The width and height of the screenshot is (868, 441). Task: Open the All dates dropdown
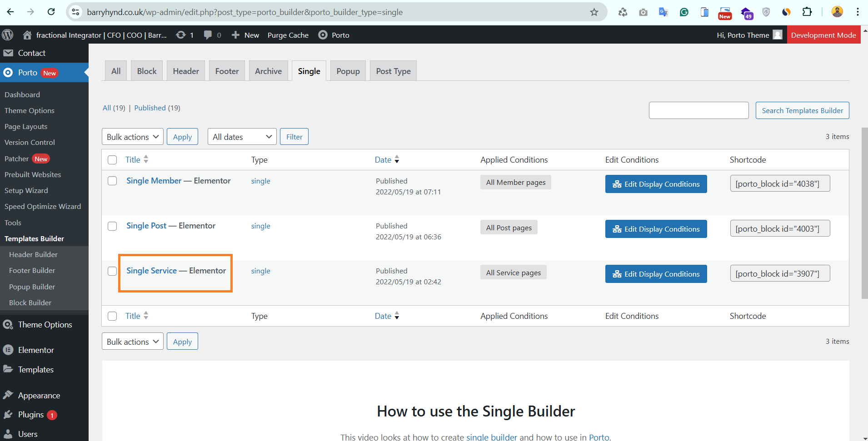pyautogui.click(x=242, y=137)
